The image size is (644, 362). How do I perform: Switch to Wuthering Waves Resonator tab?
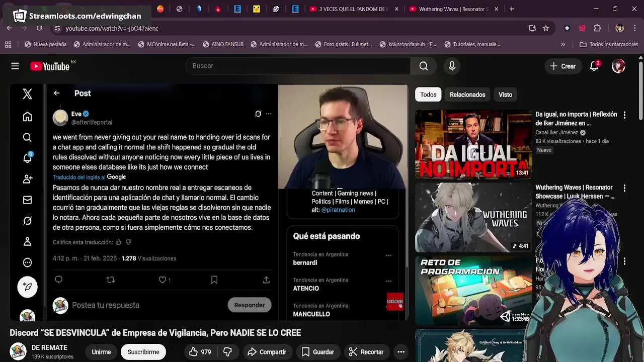point(454,9)
